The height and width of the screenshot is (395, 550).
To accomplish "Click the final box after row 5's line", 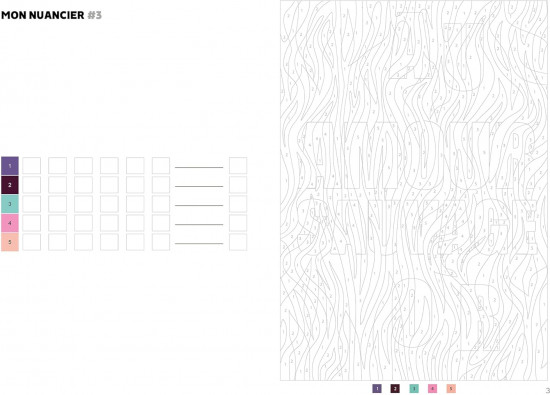I will pyautogui.click(x=238, y=242).
